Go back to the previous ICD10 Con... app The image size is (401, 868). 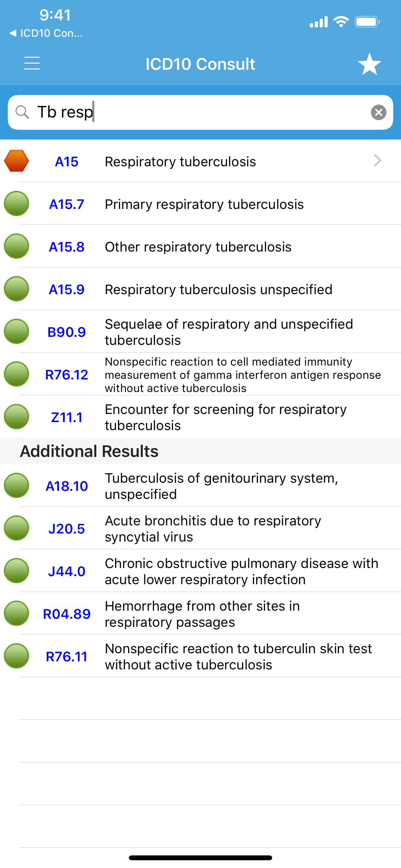click(x=46, y=33)
